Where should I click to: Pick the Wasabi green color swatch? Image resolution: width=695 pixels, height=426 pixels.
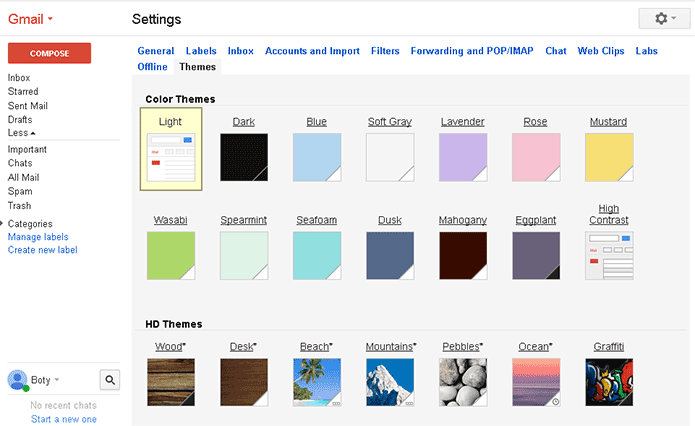[x=171, y=256]
